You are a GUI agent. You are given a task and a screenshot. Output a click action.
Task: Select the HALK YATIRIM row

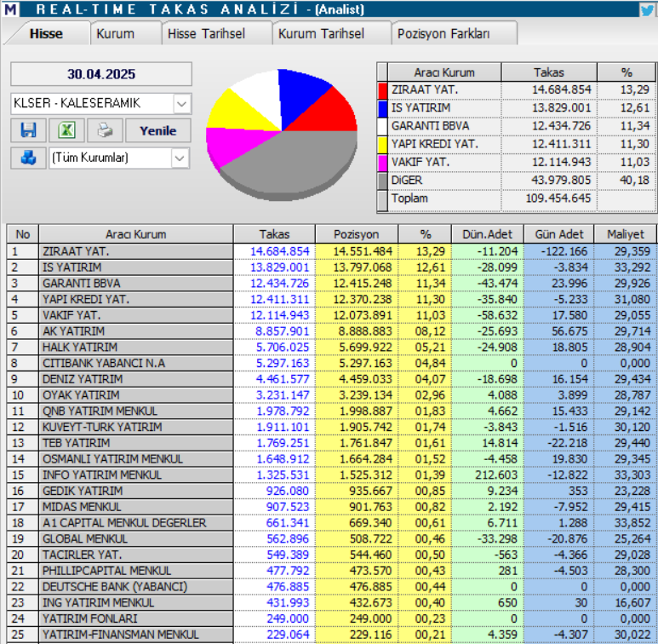(331, 348)
